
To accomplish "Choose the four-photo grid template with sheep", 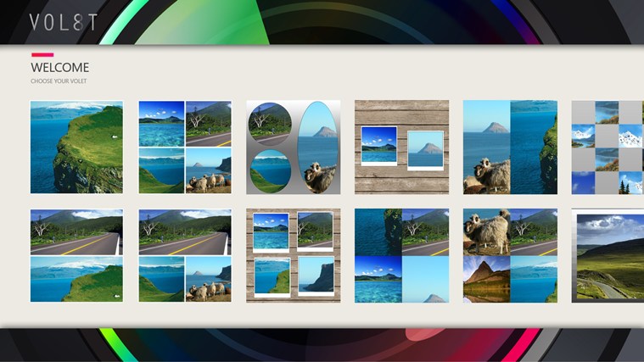I will [x=185, y=147].
